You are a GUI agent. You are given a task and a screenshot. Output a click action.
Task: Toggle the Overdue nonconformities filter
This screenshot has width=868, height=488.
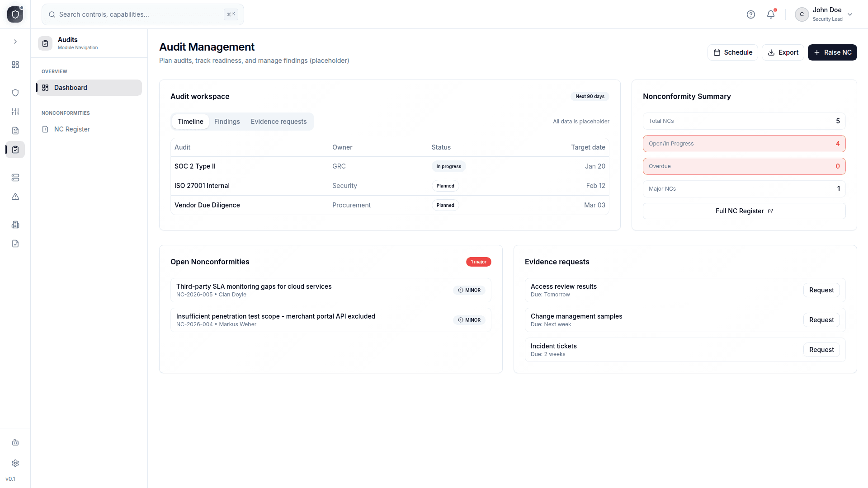[x=744, y=166]
